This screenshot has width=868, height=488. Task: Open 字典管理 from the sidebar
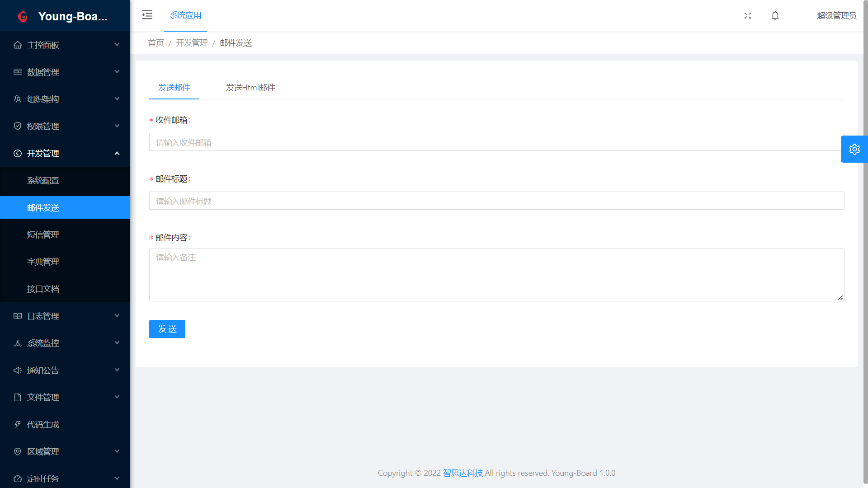click(43, 262)
